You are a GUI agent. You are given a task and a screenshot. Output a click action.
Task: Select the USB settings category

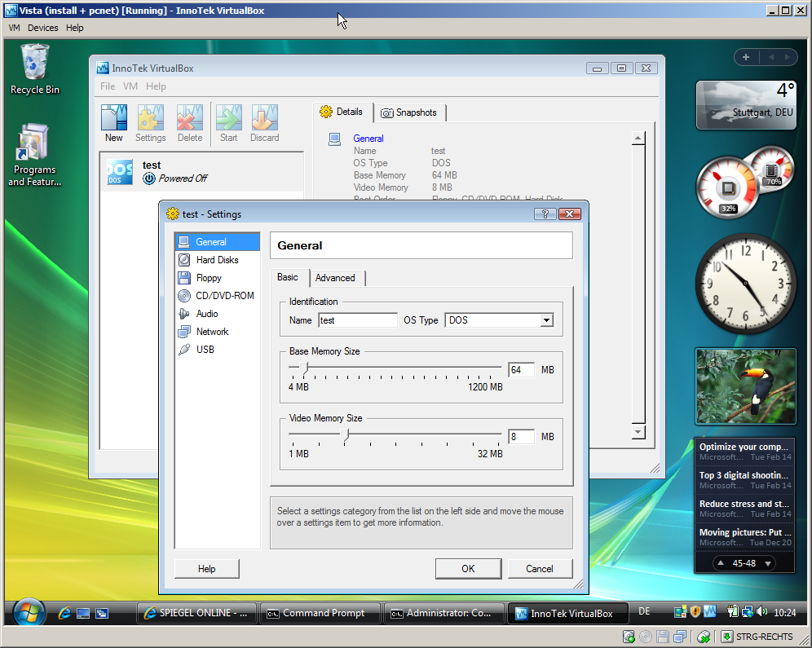pyautogui.click(x=205, y=350)
